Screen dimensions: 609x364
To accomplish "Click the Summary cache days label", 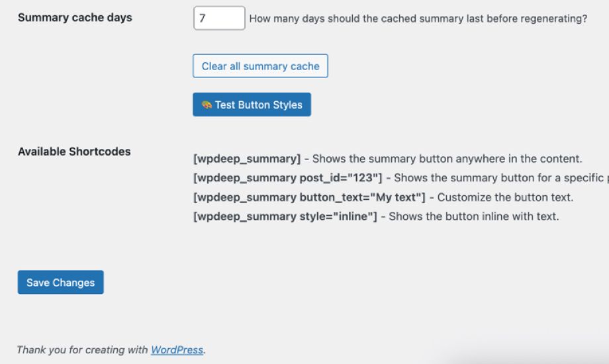I will [x=75, y=18].
